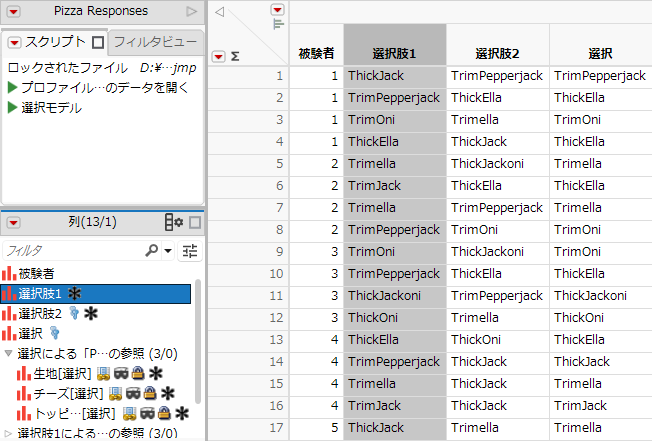
Task: Click the link icon next to 選択
Action: pyautogui.click(x=54, y=333)
